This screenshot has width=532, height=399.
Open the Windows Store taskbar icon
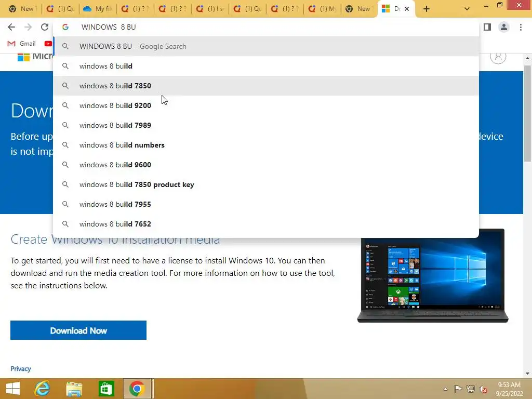point(106,389)
